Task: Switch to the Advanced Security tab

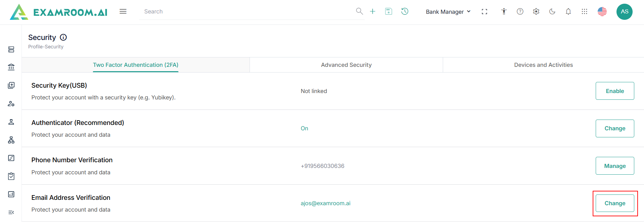Action: point(346,65)
